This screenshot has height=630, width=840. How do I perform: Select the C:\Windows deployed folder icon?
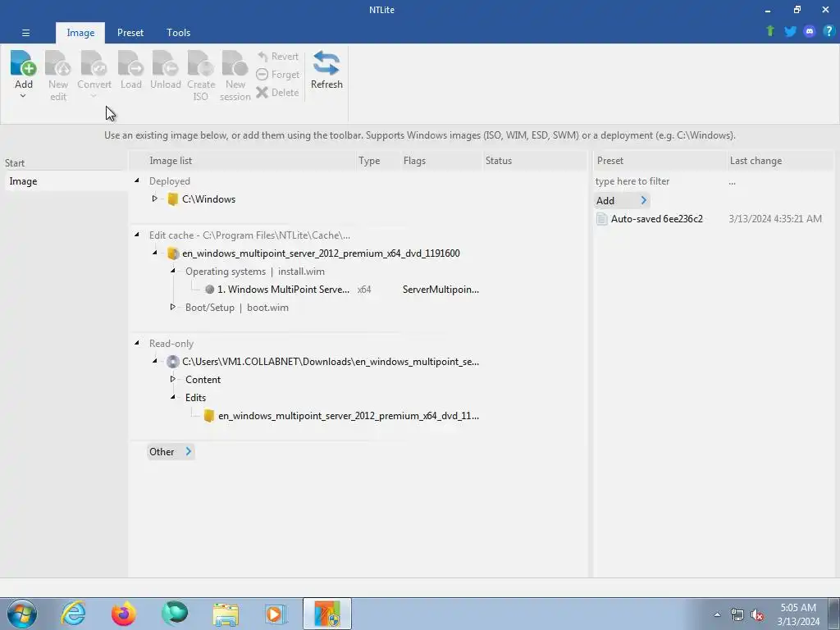[172, 199]
